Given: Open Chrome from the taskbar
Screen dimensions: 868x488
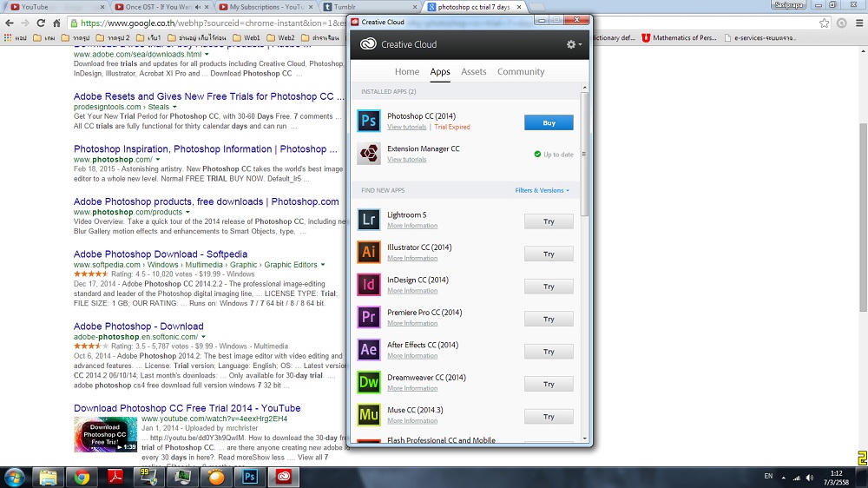Looking at the screenshot, I should 82,477.
